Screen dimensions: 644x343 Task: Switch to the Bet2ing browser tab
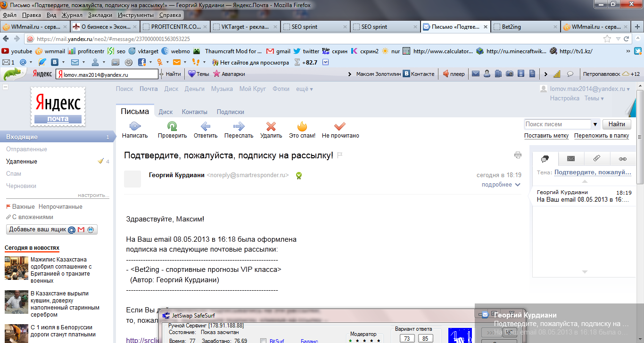[x=526, y=27]
